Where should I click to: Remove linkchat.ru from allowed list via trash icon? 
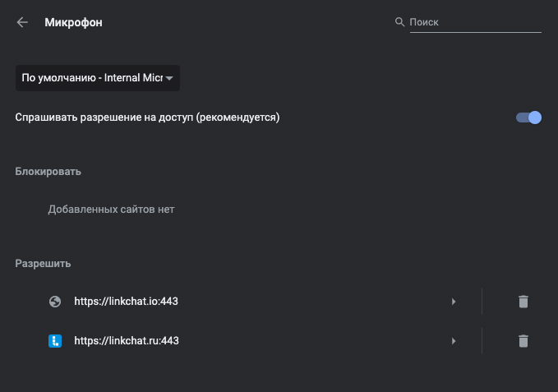[523, 341]
